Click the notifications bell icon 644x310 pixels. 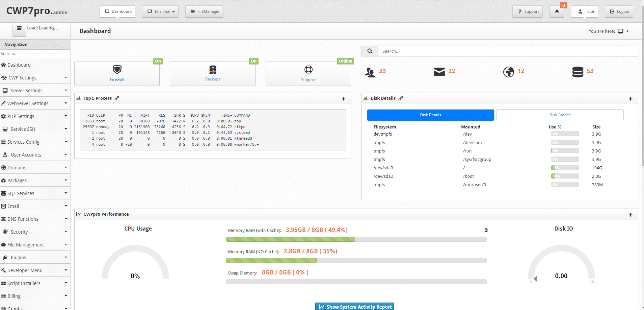pos(557,11)
